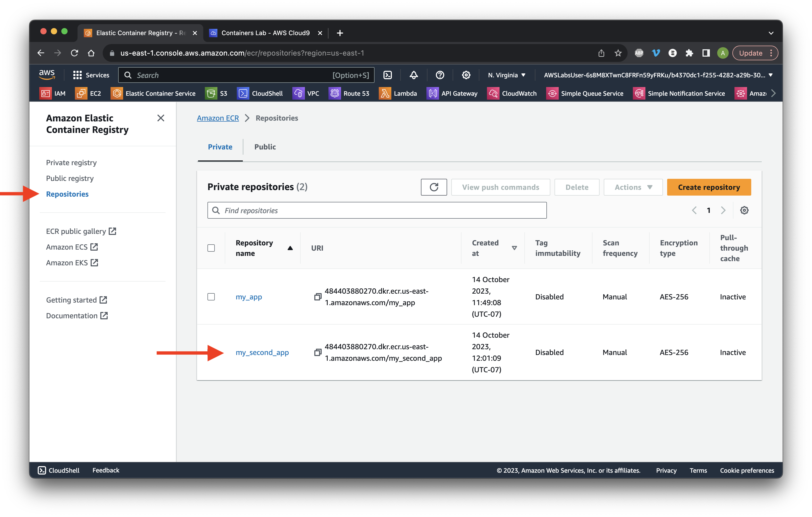Expand the AWSLabsUser account menu
The height and width of the screenshot is (517, 812).
(x=658, y=75)
